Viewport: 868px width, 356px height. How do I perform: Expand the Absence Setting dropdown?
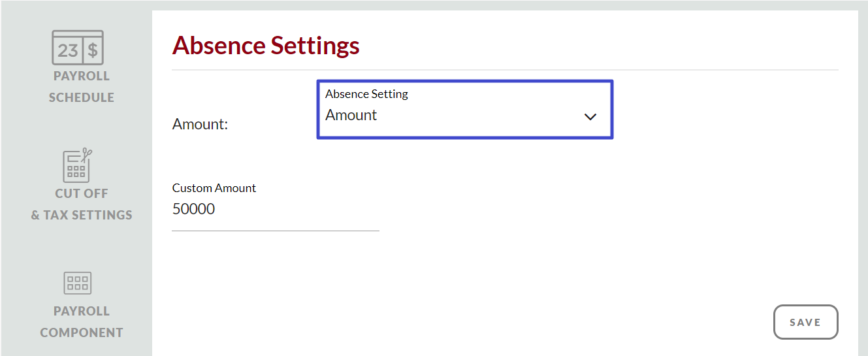[464, 110]
